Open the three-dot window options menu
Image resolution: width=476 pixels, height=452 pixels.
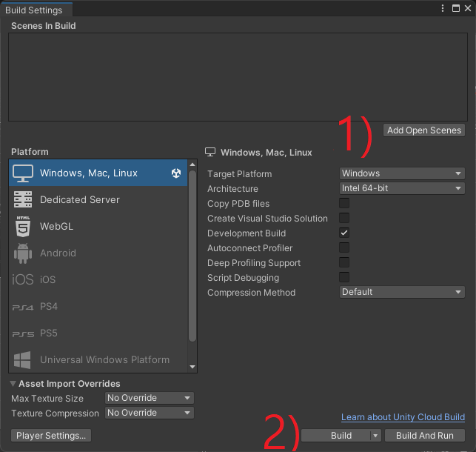(x=443, y=8)
